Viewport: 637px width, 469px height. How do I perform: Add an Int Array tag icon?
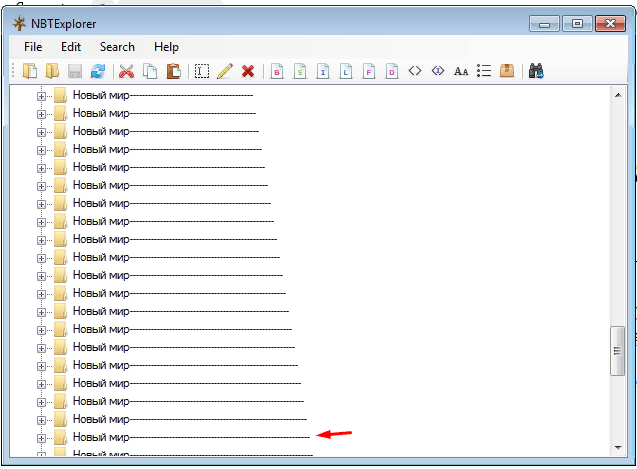click(438, 71)
